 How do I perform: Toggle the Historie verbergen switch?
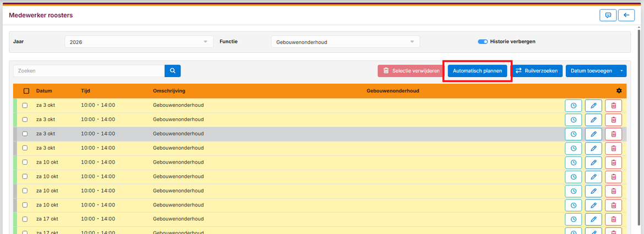click(483, 41)
